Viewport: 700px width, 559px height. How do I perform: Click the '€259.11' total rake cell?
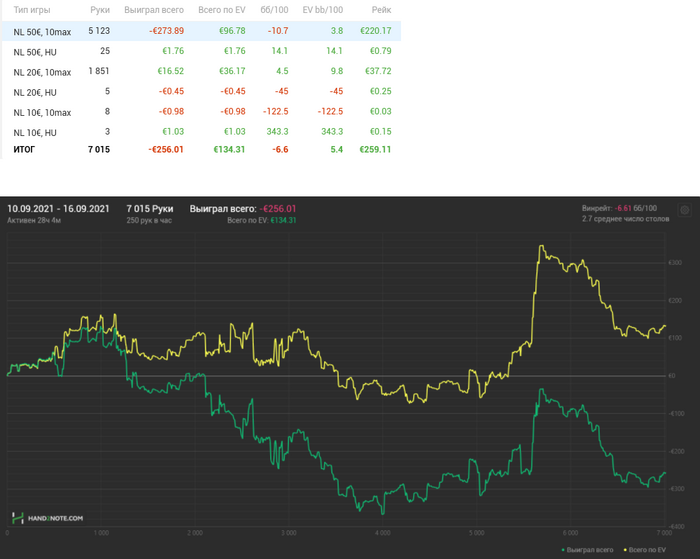375,149
